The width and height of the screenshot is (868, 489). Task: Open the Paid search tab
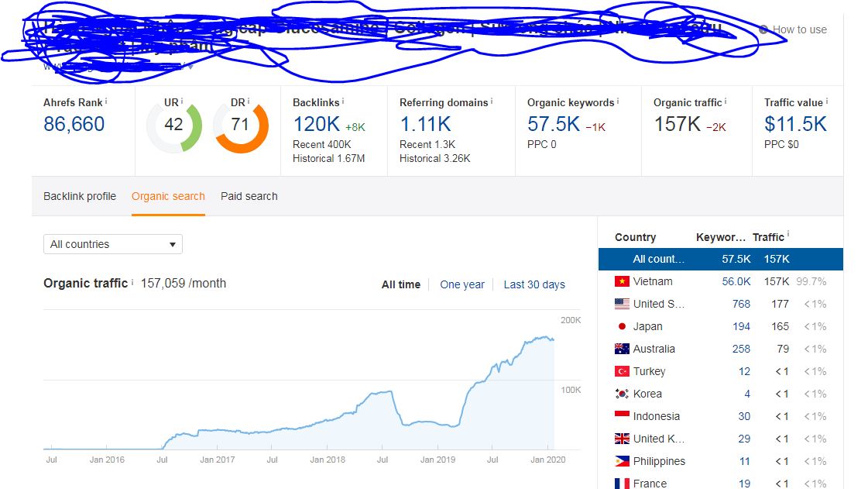[x=249, y=196]
